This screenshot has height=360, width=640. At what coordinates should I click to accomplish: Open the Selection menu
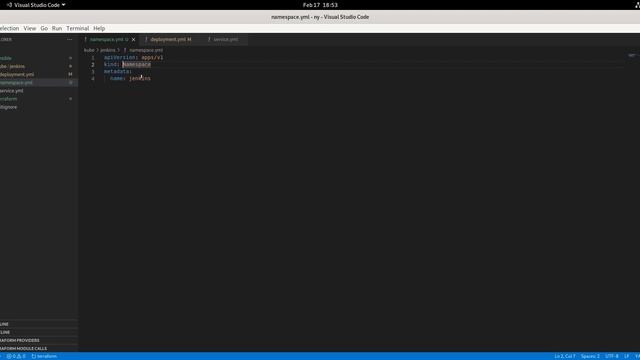click(9, 28)
